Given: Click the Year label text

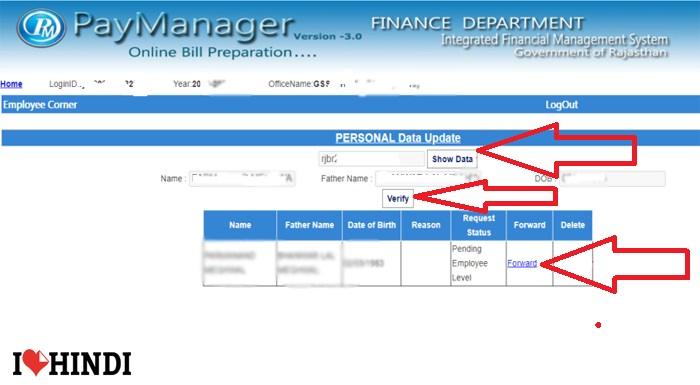Looking at the screenshot, I should (182, 84).
